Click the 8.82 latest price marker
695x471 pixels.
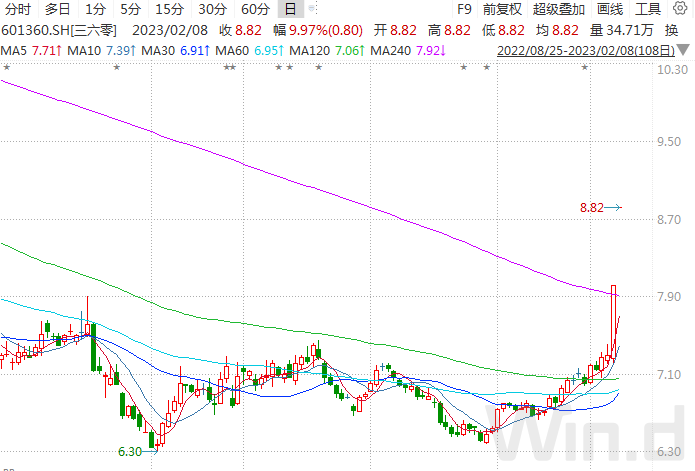click(601, 207)
